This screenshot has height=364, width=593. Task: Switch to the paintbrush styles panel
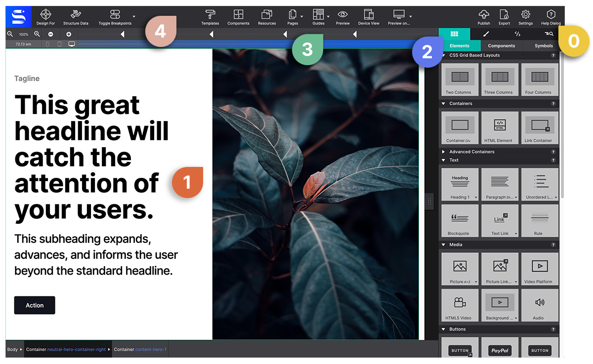tap(486, 34)
